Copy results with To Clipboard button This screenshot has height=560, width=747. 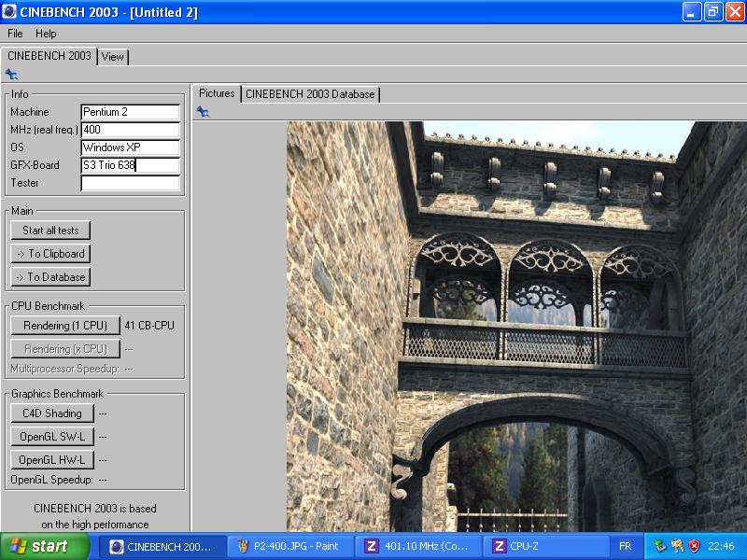[x=50, y=254]
